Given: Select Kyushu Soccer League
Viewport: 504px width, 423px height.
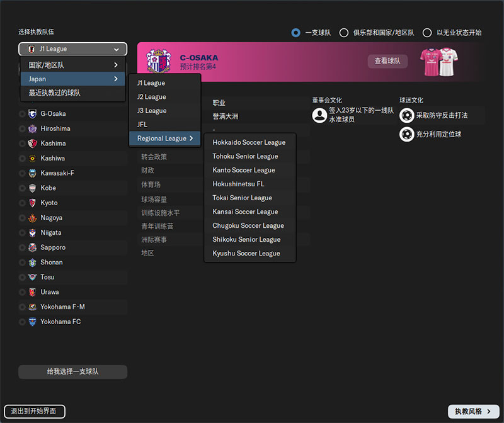Looking at the screenshot, I should (249, 254).
